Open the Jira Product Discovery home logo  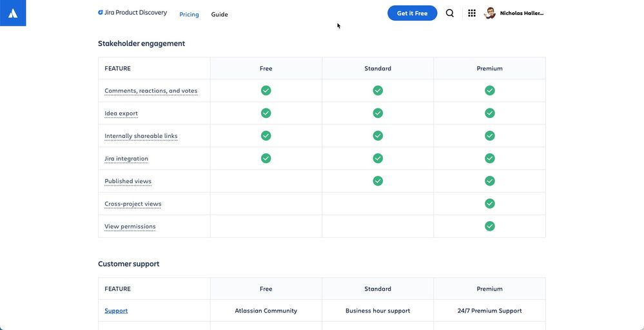(132, 13)
